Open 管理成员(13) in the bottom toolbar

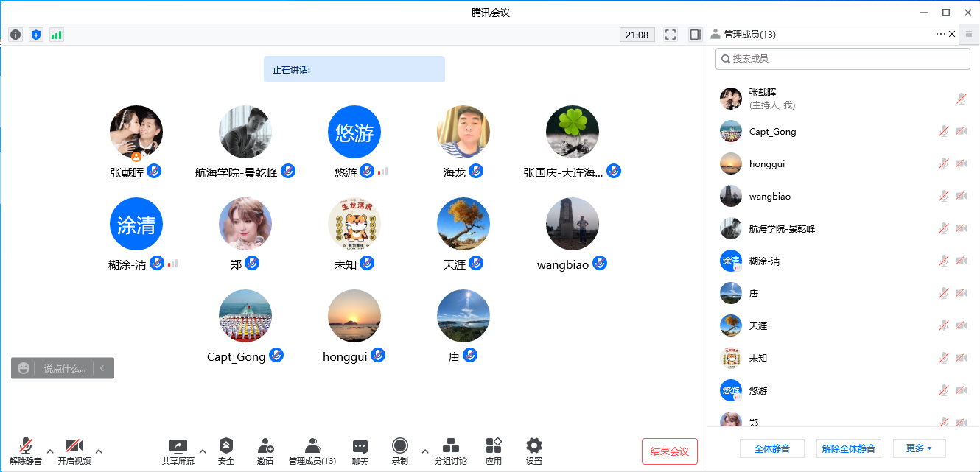coord(312,451)
